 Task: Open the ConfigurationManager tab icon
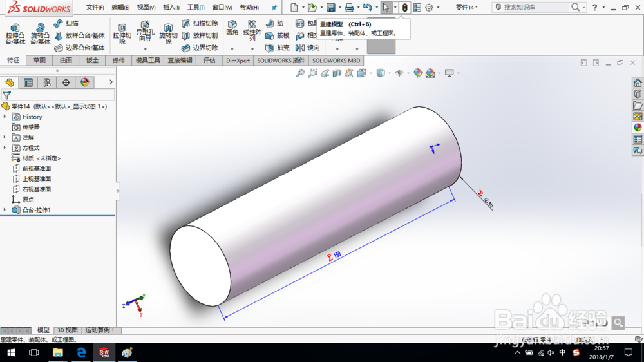tap(47, 82)
